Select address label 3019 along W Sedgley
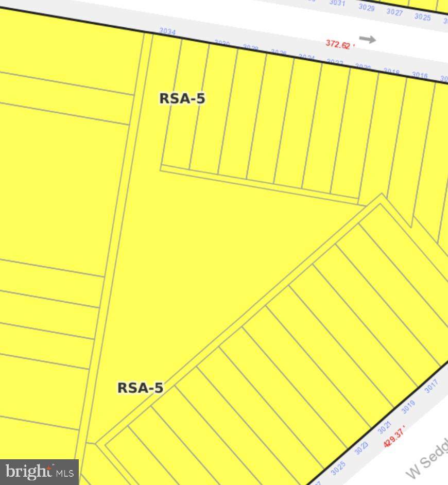 408,407
